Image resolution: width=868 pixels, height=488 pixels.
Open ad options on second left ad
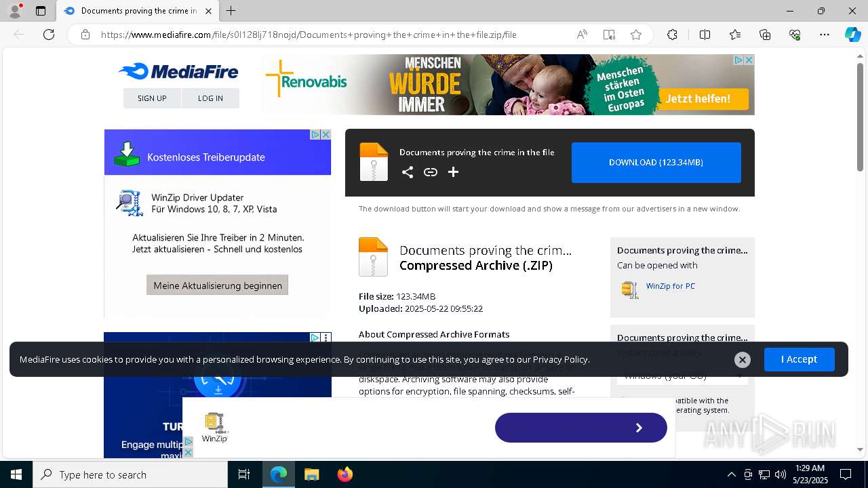[x=326, y=338]
